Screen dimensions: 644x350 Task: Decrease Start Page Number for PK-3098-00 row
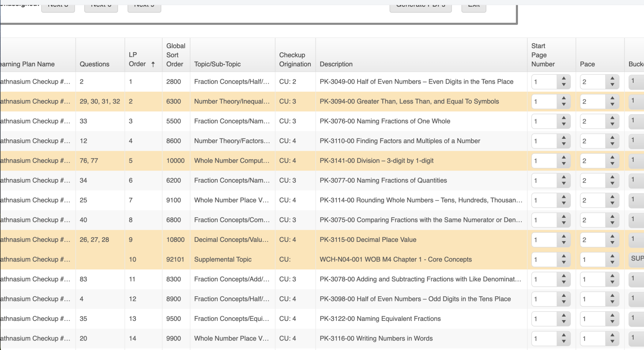tap(563, 302)
